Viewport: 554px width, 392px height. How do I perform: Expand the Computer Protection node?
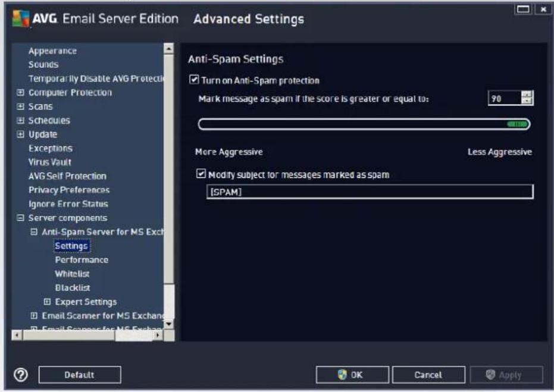(20, 93)
